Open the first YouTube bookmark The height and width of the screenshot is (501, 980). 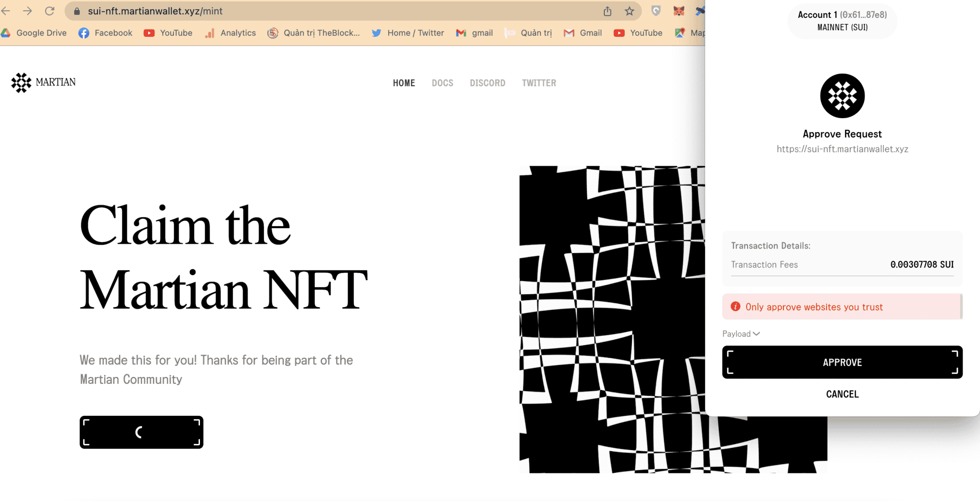[168, 33]
